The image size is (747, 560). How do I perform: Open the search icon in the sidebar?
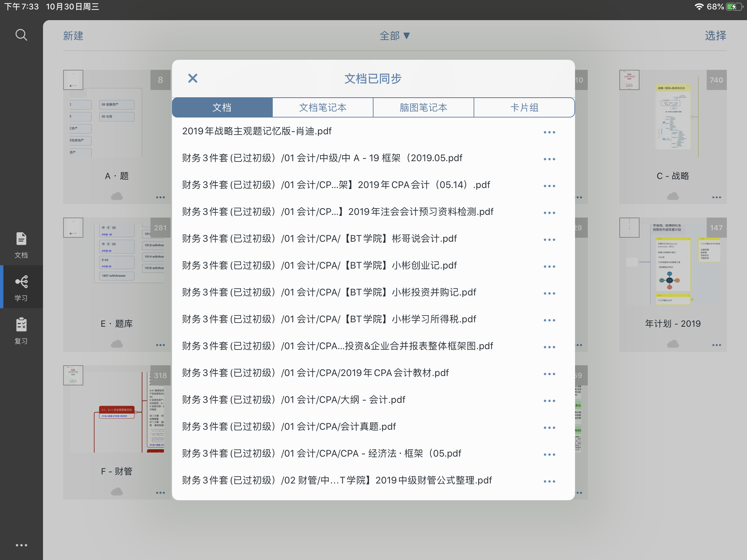click(x=21, y=35)
